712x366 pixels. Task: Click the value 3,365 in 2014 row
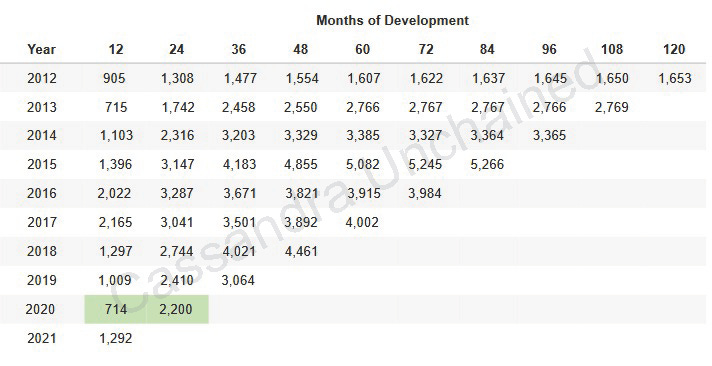(x=549, y=135)
